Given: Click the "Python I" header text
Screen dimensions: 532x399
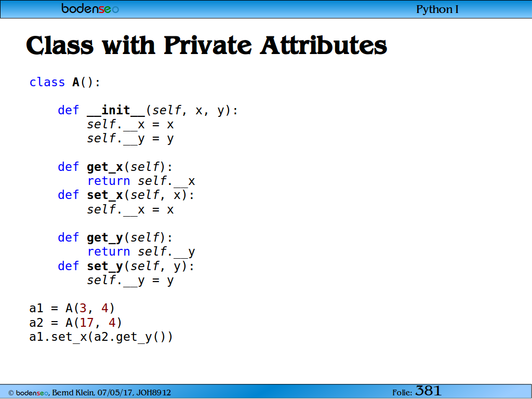Looking at the screenshot, I should click(x=437, y=9).
